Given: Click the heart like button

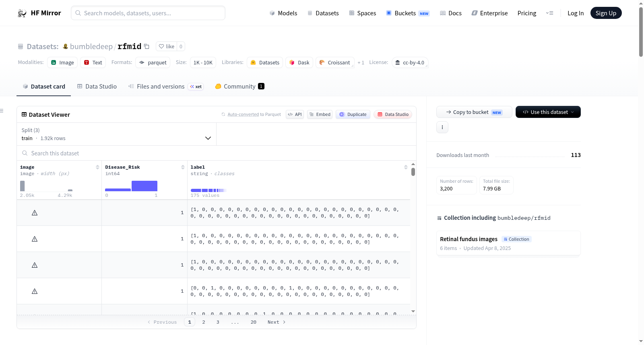Looking at the screenshot, I should point(166,46).
